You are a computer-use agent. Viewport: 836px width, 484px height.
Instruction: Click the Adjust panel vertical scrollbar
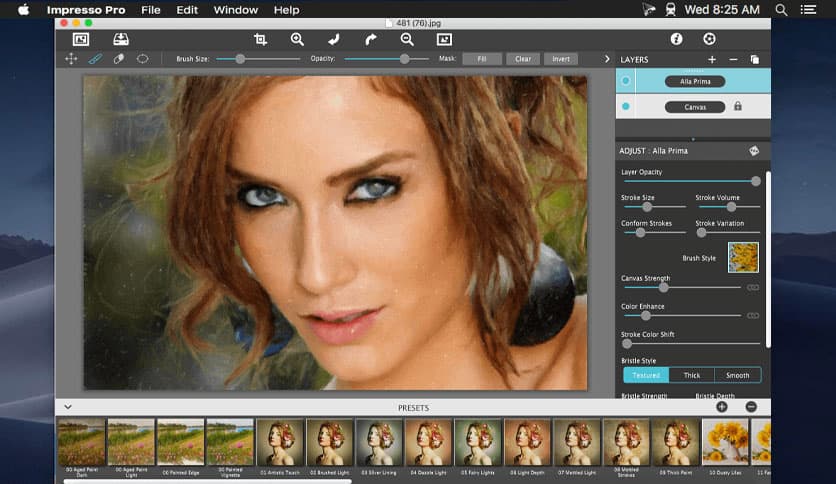768,260
